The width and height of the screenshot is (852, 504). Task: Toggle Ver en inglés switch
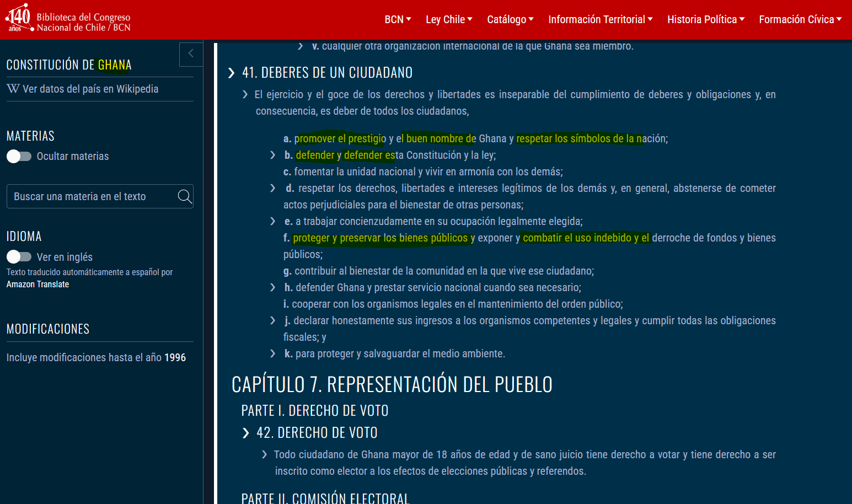pos(19,257)
